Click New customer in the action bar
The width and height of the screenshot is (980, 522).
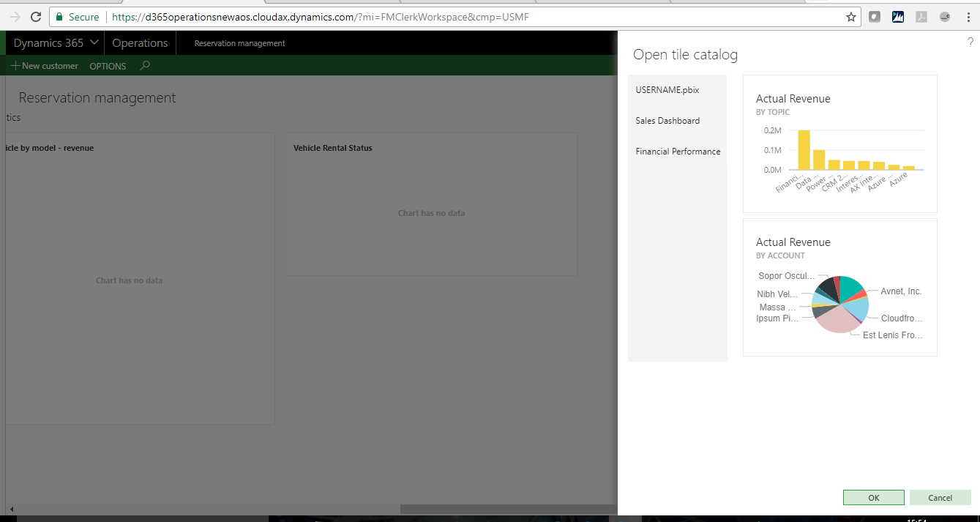pos(45,66)
